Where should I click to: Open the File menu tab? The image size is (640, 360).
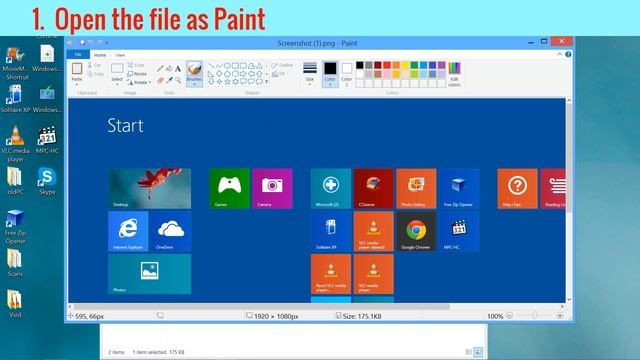[x=78, y=55]
